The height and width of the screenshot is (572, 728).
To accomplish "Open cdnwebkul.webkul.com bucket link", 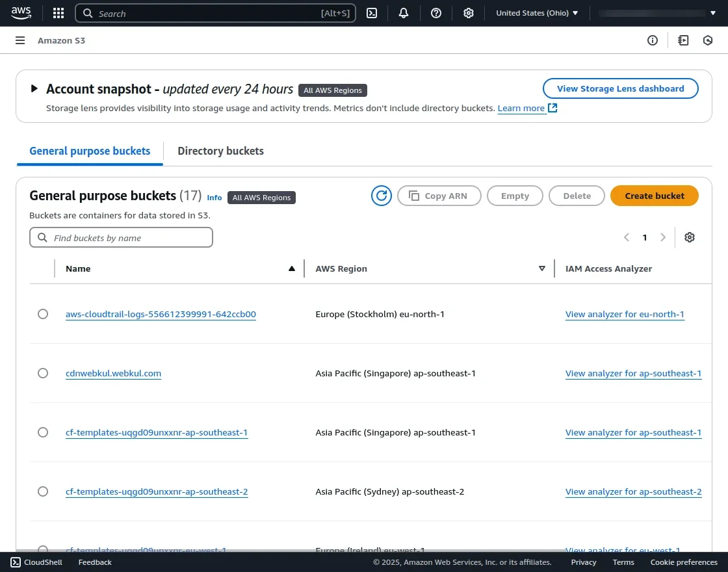I will click(113, 373).
